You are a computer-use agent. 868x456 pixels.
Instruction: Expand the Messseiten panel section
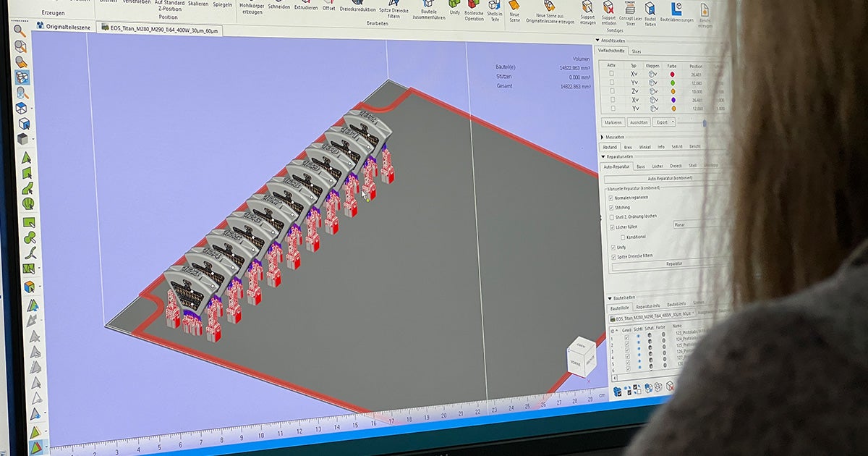[x=602, y=137]
